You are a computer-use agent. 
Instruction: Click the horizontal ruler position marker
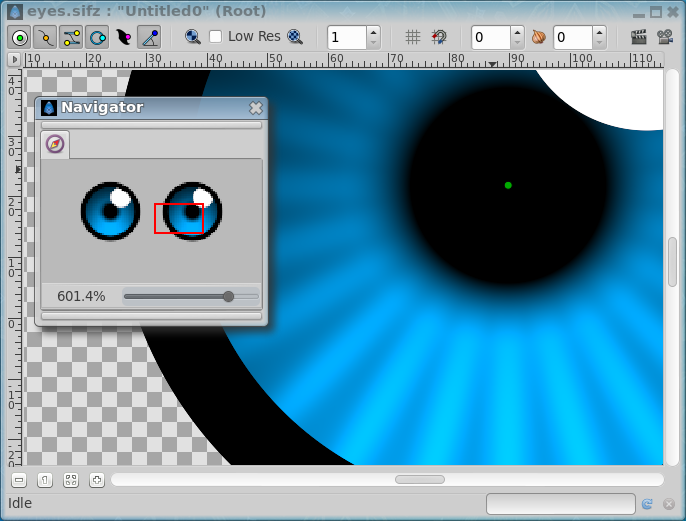point(493,64)
